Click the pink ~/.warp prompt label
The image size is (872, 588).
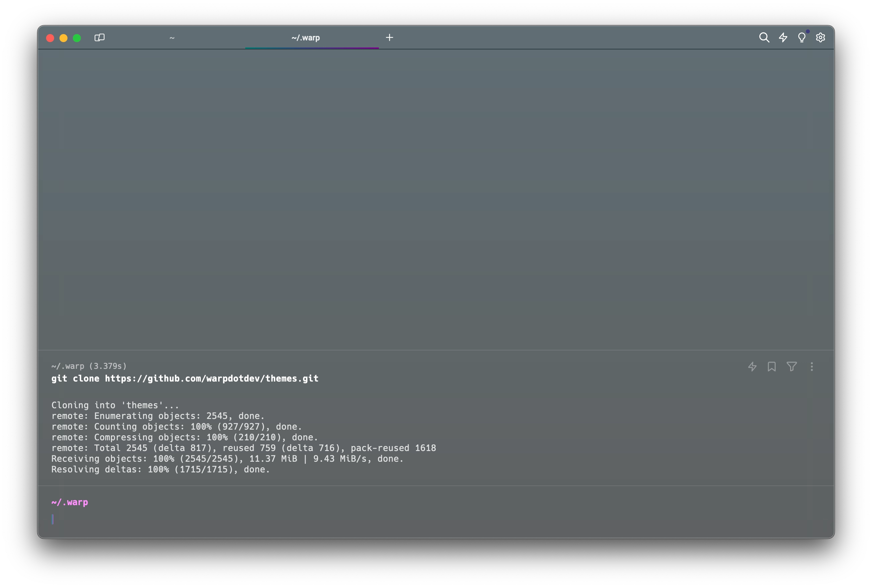tap(70, 502)
